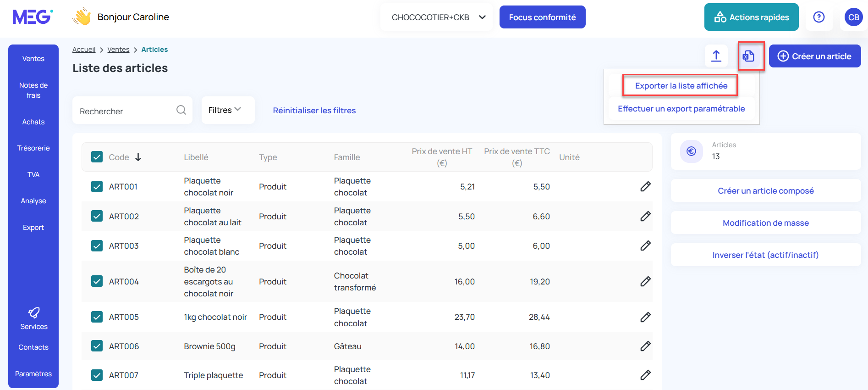Click the Excel export icon
868x390 pixels.
tap(749, 56)
